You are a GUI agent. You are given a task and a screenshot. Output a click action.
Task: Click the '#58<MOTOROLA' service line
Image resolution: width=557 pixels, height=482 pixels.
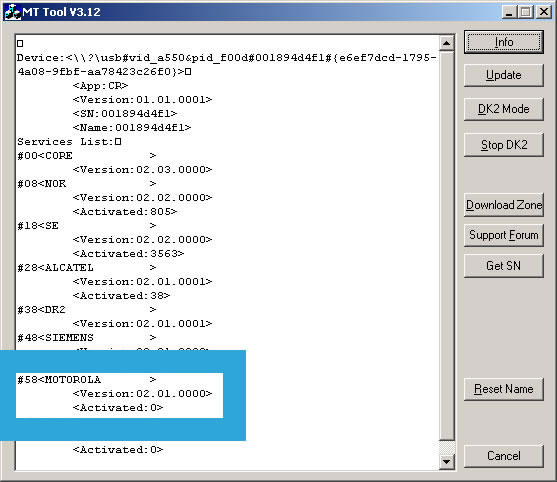click(87, 380)
